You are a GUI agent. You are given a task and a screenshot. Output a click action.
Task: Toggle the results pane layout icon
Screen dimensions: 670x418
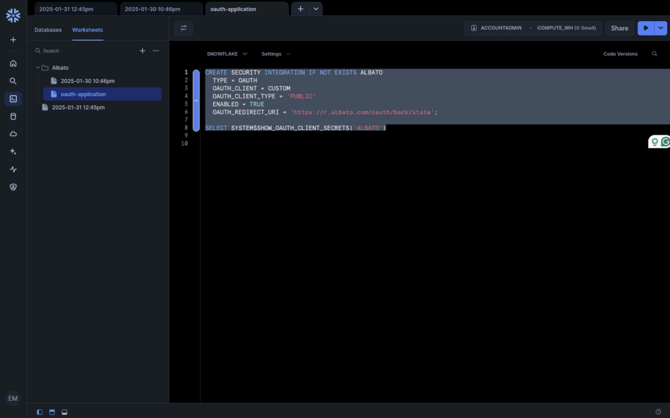pos(65,412)
